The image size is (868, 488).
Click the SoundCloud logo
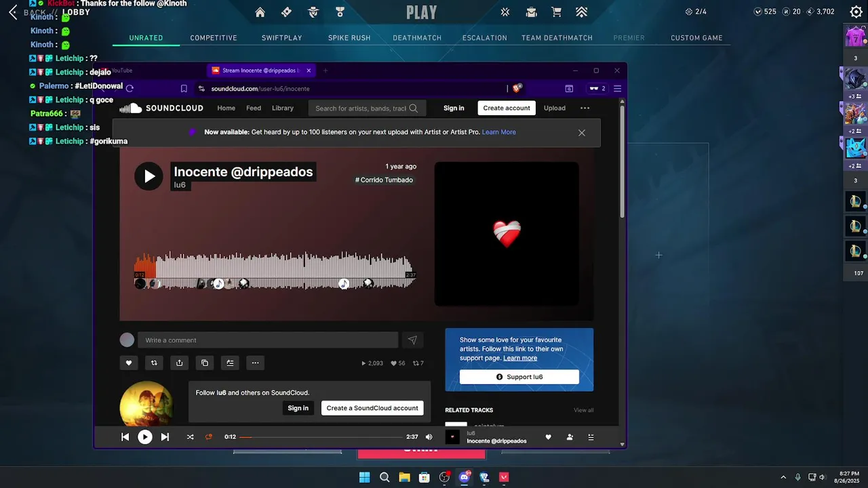[161, 108]
